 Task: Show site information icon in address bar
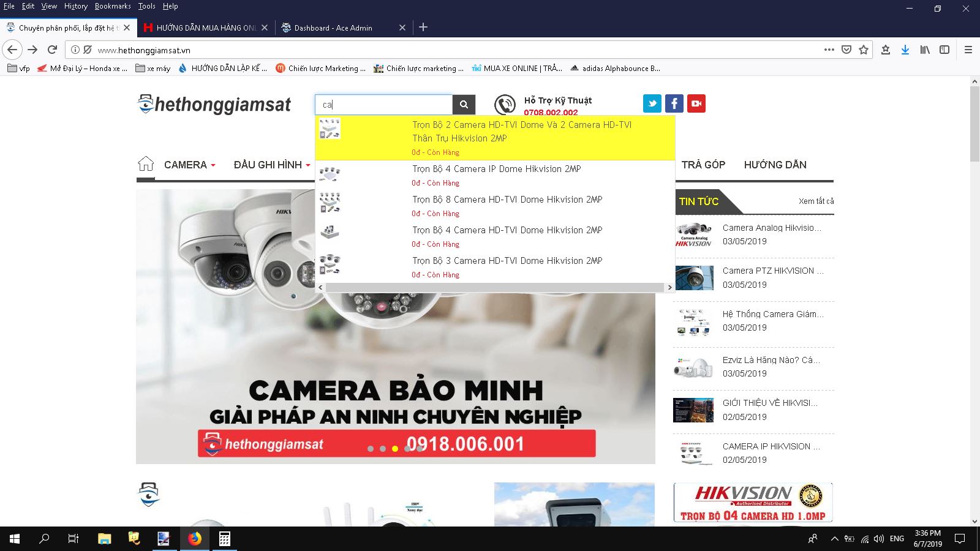click(x=75, y=50)
